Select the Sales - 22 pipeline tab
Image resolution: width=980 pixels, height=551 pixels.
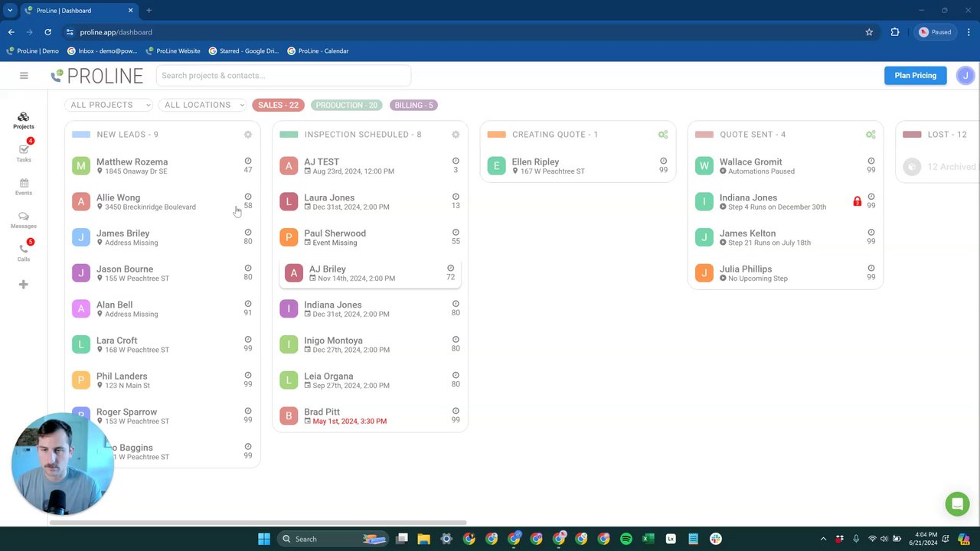(x=278, y=105)
